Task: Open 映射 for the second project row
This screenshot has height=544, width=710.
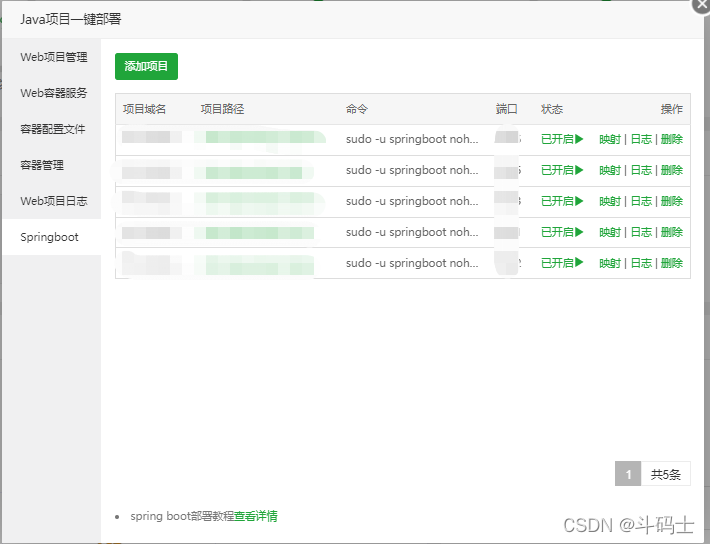Action: 610,170
